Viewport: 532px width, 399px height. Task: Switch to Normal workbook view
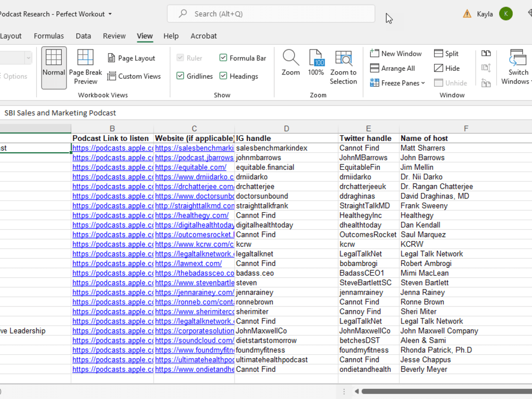54,68
